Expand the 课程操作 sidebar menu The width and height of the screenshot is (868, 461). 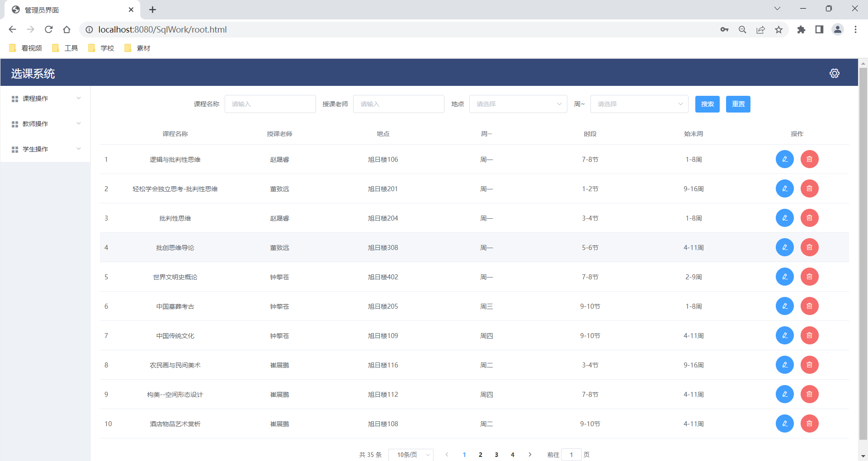(x=45, y=99)
